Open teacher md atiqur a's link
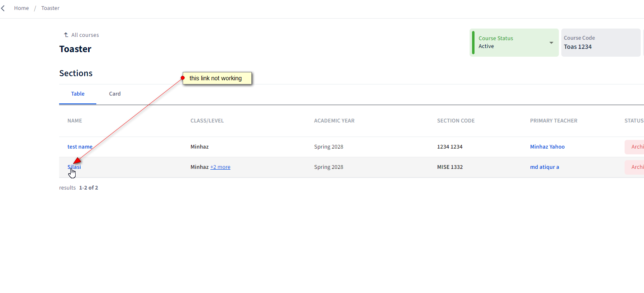Viewport: 644px width, 293px height. (544, 167)
